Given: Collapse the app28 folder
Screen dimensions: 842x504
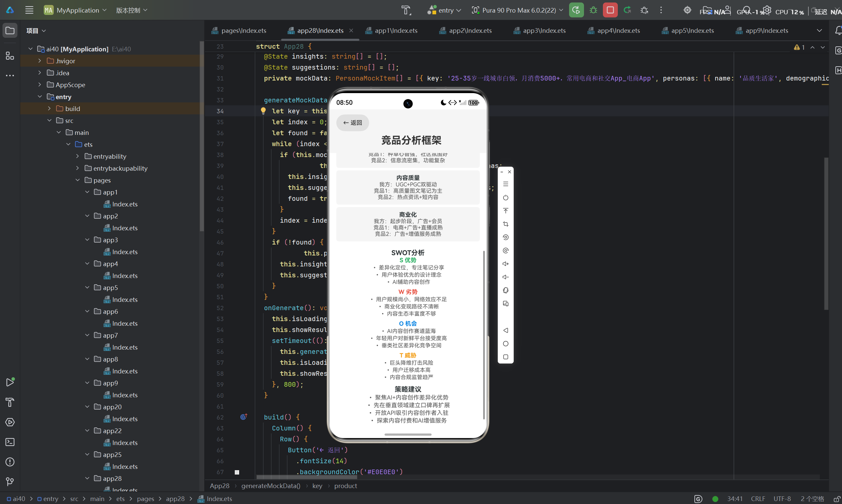Looking at the screenshot, I should coord(87,478).
